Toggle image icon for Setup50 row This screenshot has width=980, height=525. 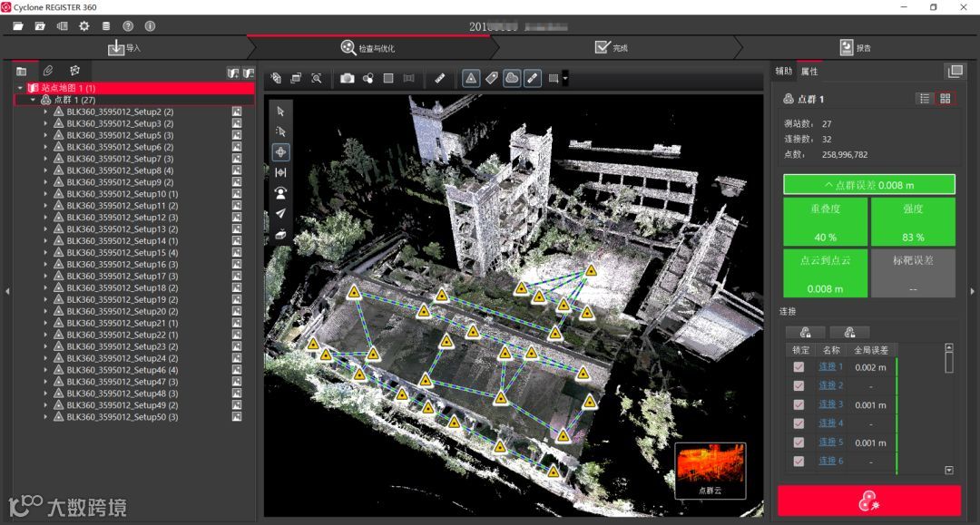click(237, 417)
